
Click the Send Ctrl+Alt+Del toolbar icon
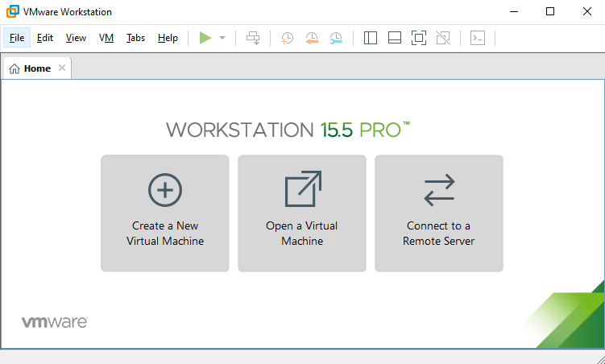(x=253, y=38)
